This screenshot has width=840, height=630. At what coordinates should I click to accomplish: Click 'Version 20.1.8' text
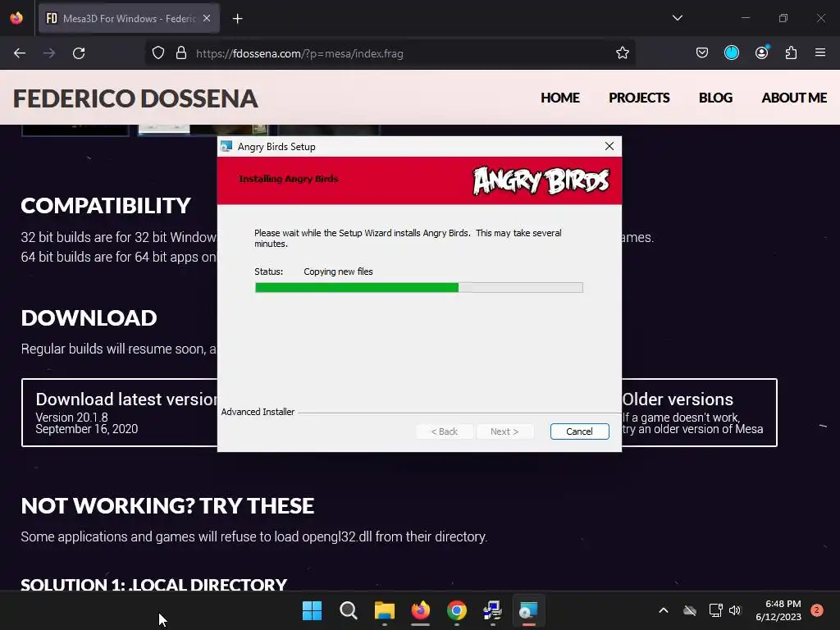[x=72, y=418]
